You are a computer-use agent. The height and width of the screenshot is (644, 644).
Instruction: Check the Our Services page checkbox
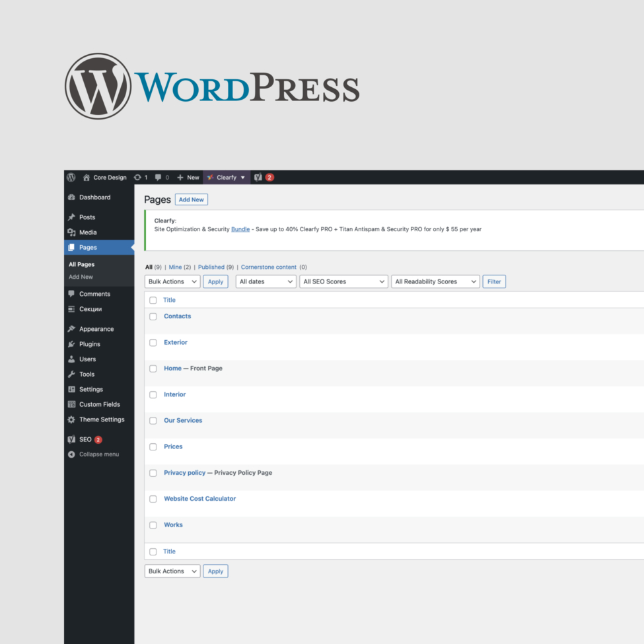pyautogui.click(x=153, y=421)
